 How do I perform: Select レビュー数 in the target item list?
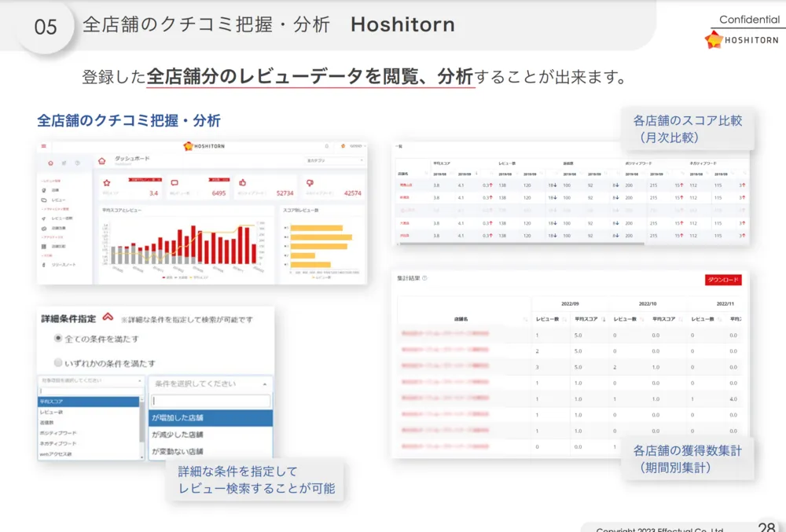click(89, 413)
